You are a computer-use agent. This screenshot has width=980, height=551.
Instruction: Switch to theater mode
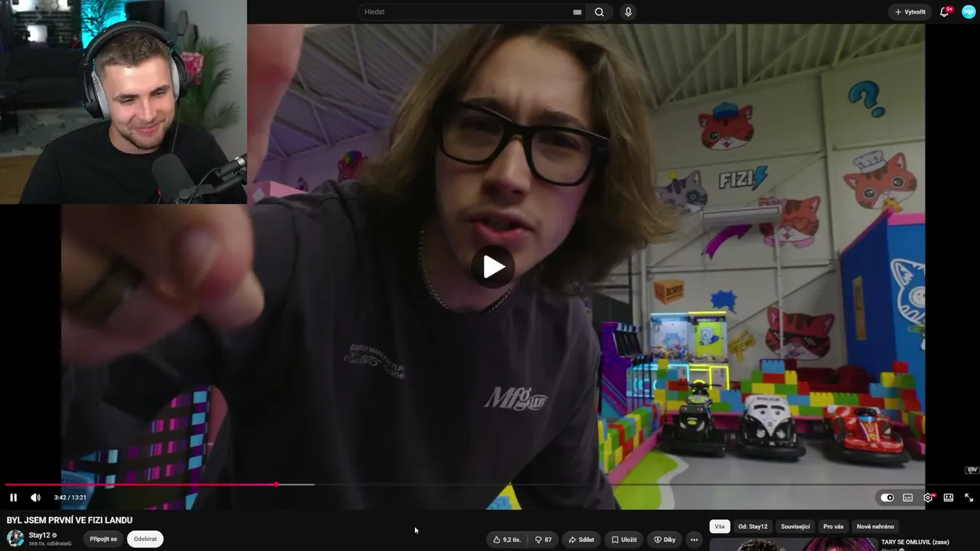tap(949, 497)
